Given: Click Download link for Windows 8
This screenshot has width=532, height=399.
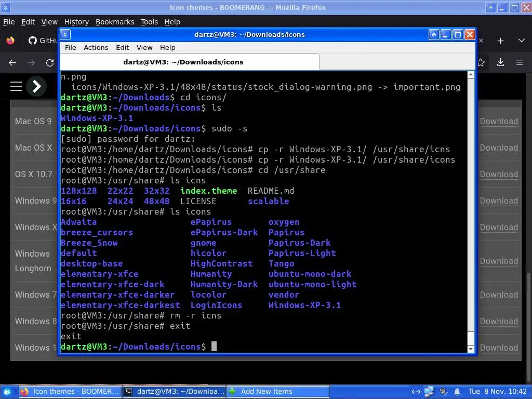Looking at the screenshot, I should click(499, 321).
